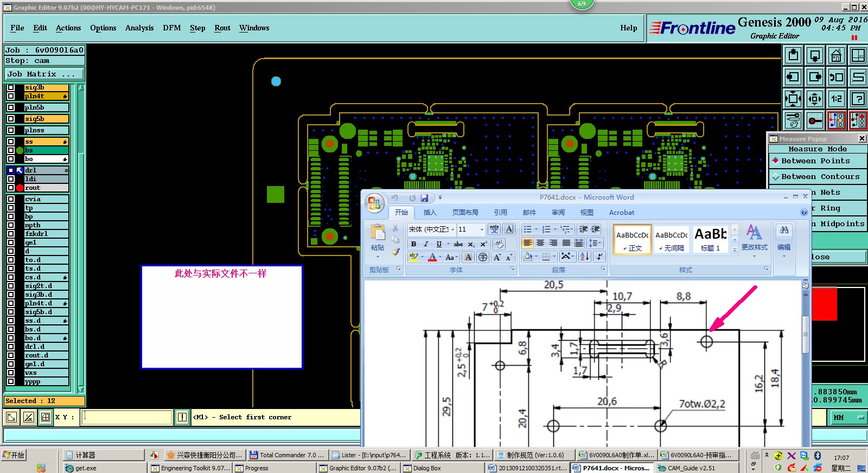Click the pan-left arrow view icon
The image size is (868, 473).
coord(793,76)
